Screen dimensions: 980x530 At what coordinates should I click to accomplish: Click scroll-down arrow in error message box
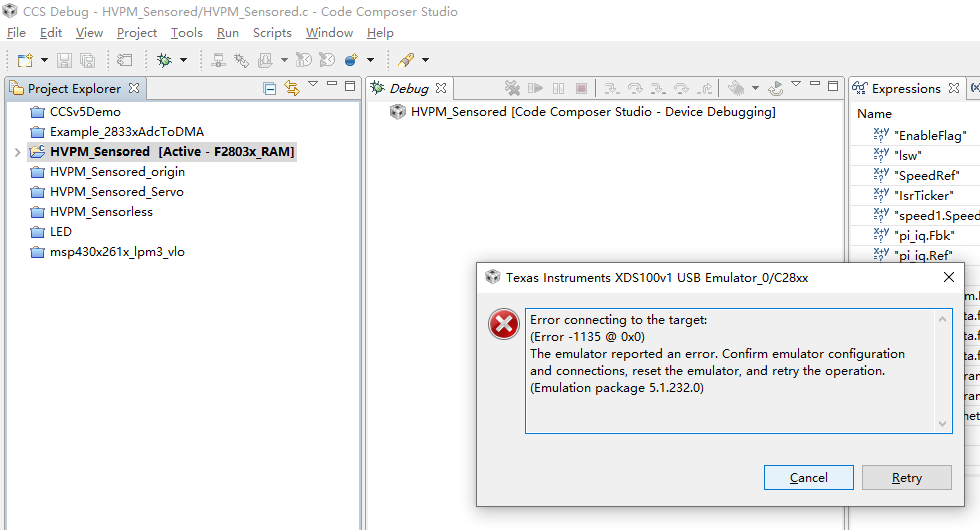pyautogui.click(x=942, y=424)
